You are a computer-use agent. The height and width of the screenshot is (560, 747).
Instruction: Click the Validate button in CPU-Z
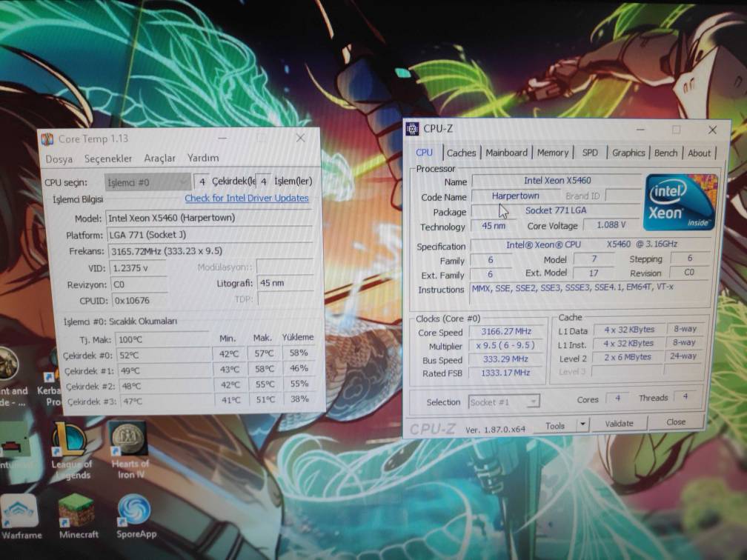(x=619, y=424)
